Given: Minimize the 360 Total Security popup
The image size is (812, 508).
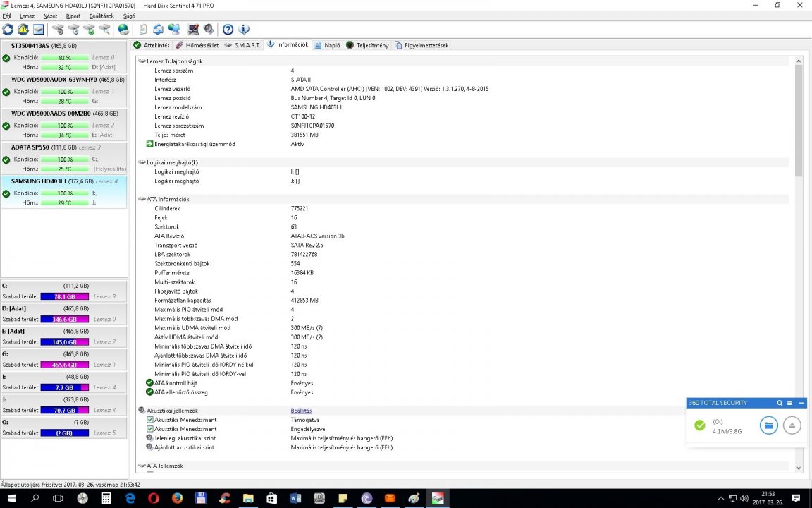Looking at the screenshot, I should tap(801, 403).
